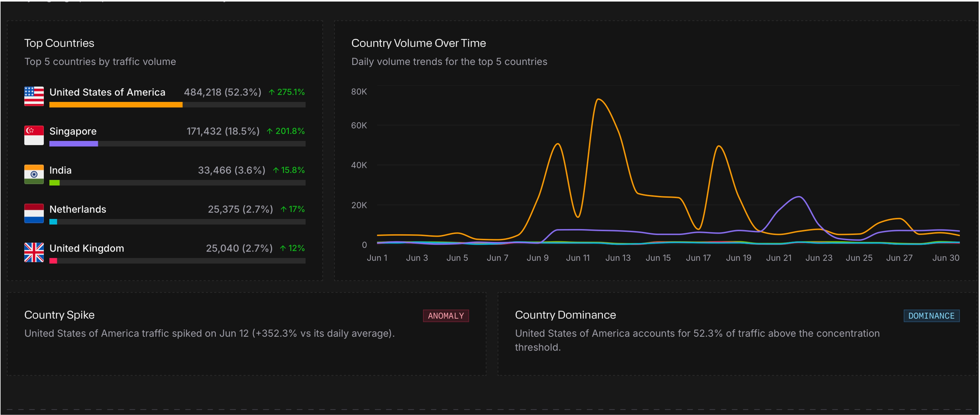This screenshot has width=980, height=415.
Task: Click the orange line's highest peak near Jun 12
Action: [599, 100]
